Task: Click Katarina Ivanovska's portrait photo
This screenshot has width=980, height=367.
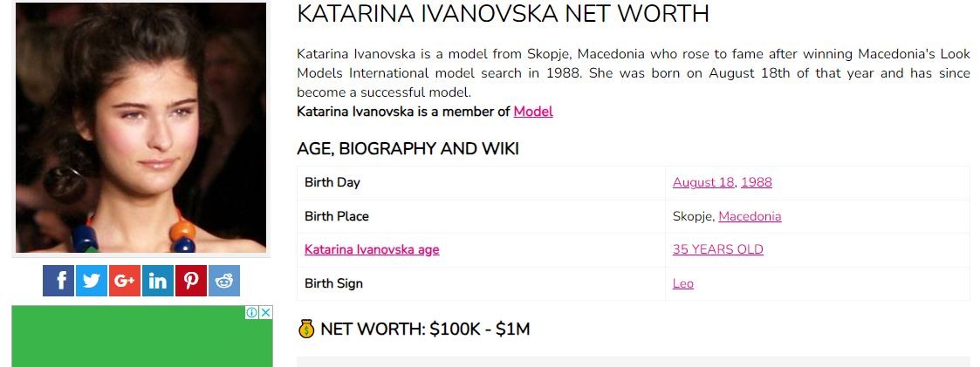Action: pyautogui.click(x=141, y=128)
